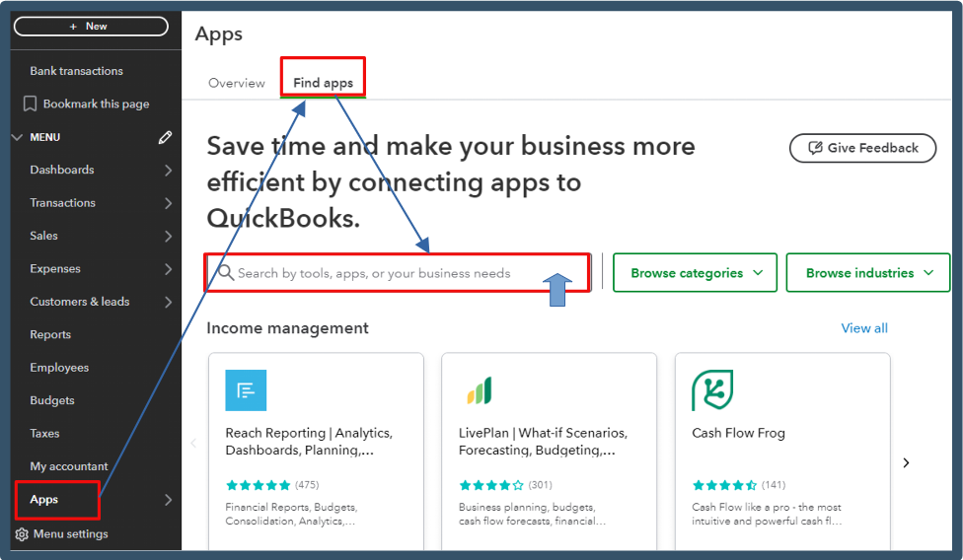Click the pencil edit icon beside MENU
963x560 pixels.
[x=165, y=137]
